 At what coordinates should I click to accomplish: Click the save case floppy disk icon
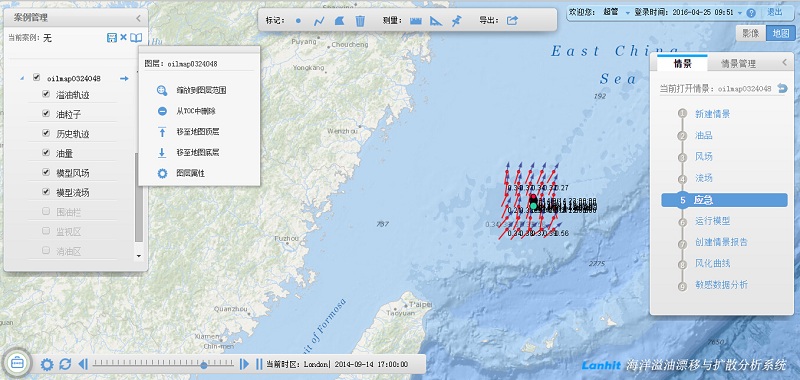[112, 38]
